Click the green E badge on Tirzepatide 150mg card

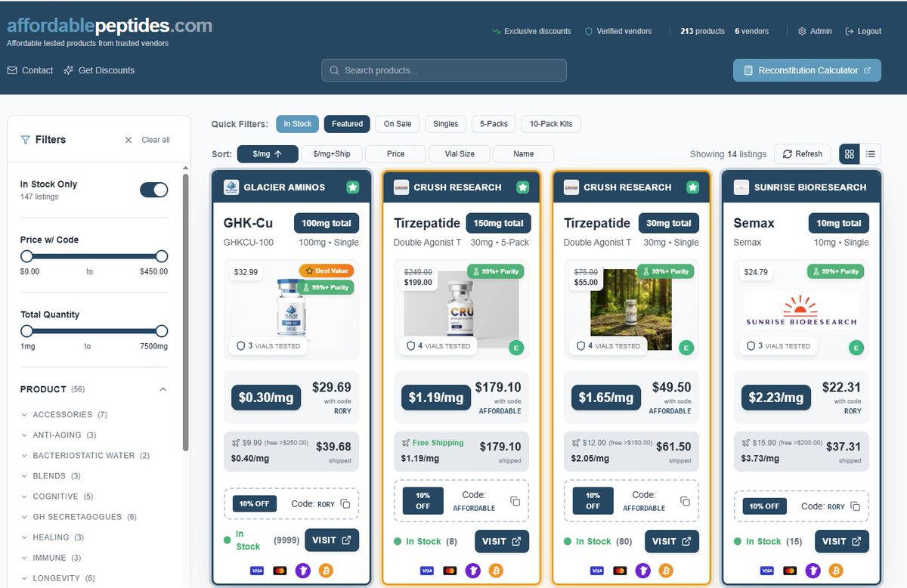click(x=515, y=348)
